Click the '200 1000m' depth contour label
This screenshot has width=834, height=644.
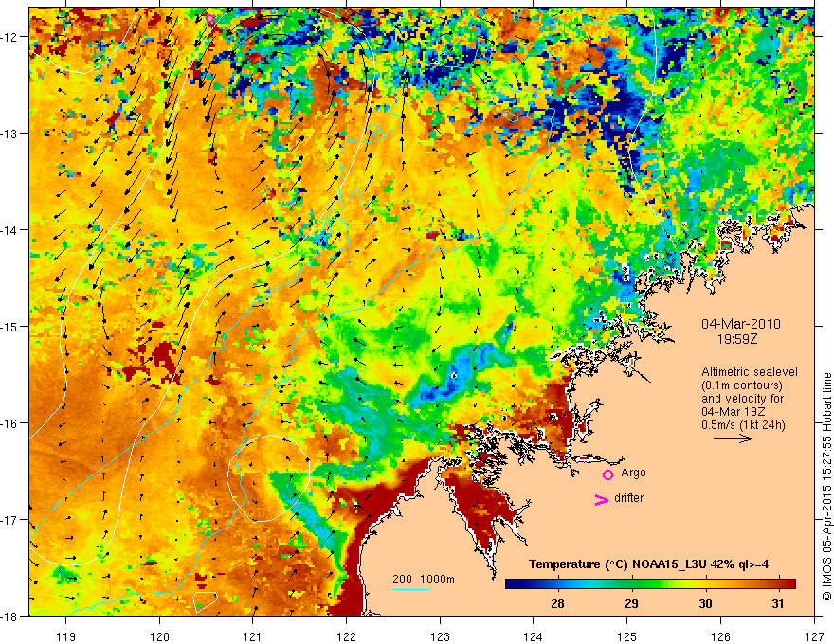pos(424,580)
